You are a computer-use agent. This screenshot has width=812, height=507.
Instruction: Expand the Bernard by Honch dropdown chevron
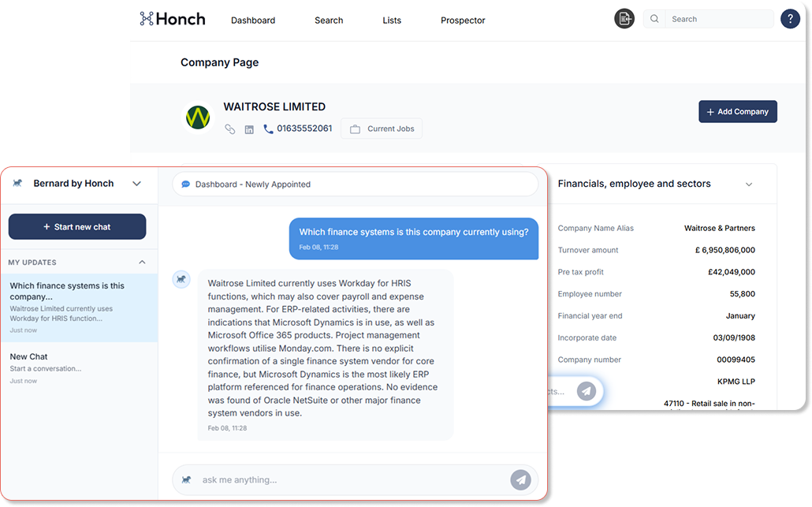[x=136, y=184]
